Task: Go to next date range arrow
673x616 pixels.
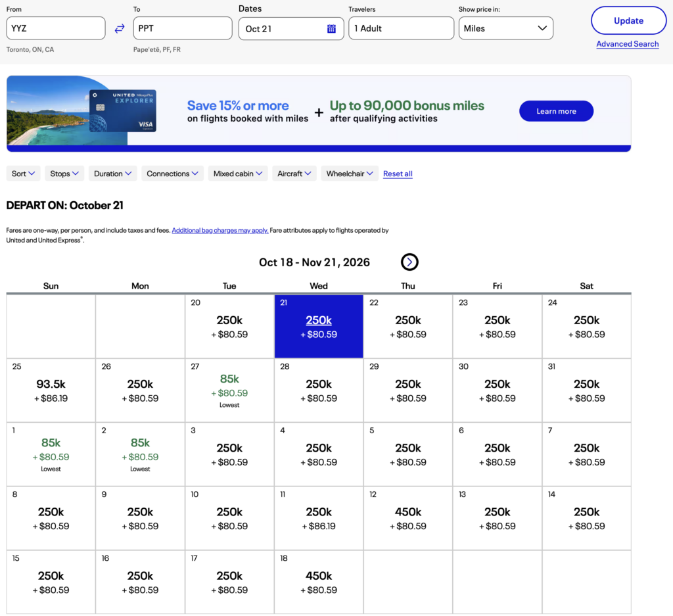Action: pyautogui.click(x=409, y=262)
